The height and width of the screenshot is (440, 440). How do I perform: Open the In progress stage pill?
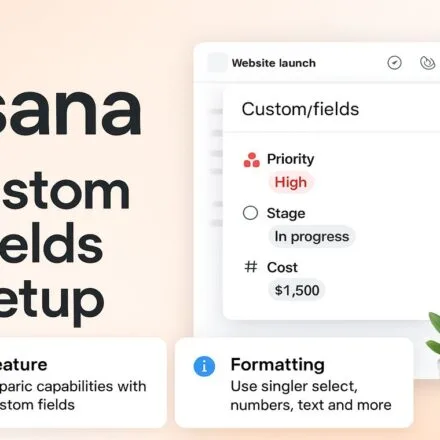[312, 237]
